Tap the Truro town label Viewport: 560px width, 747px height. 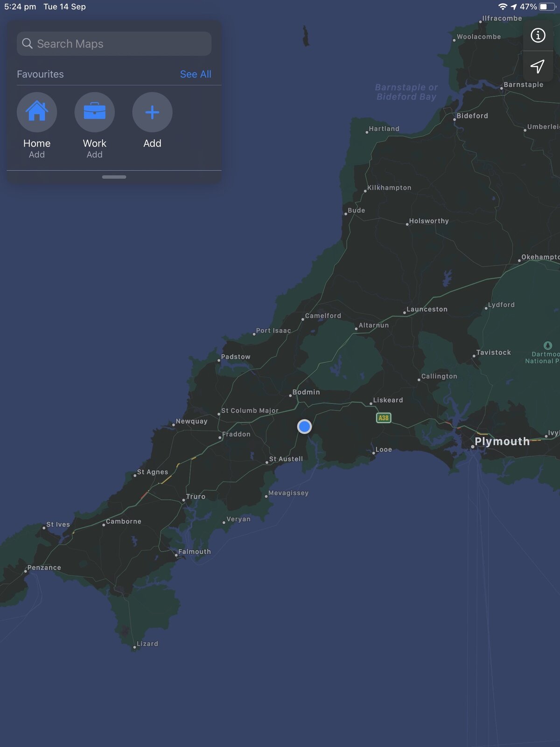(x=195, y=497)
